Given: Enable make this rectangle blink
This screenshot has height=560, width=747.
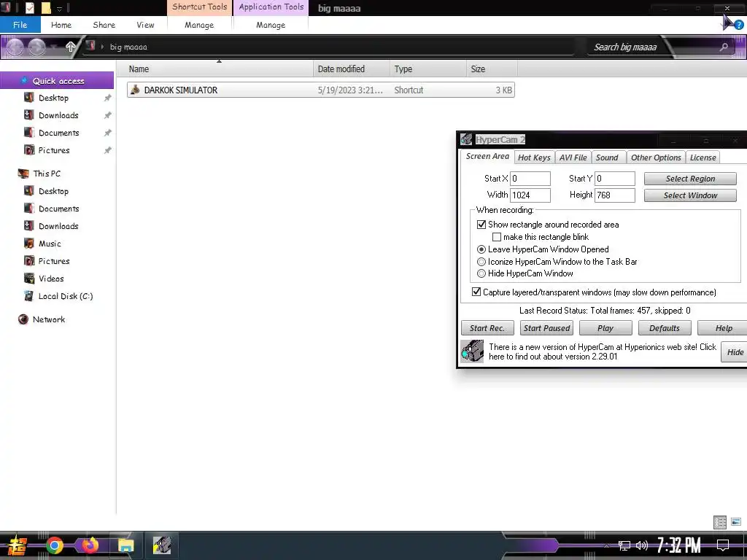Looking at the screenshot, I should pos(496,237).
